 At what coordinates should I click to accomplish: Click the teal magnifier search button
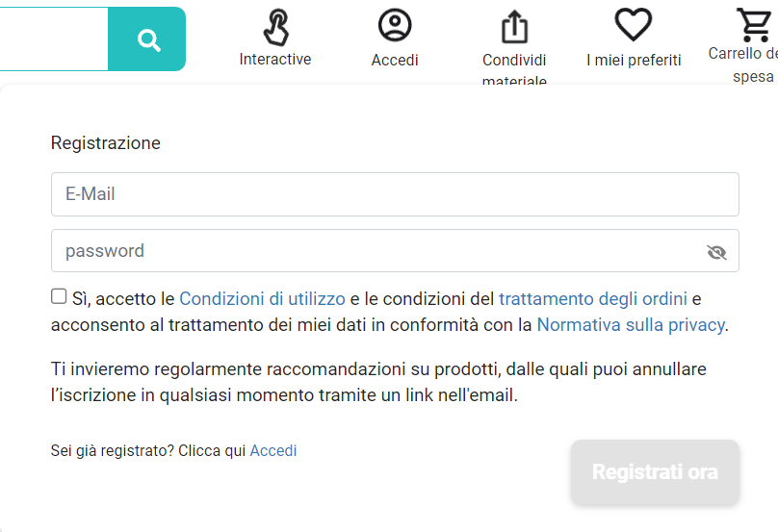pos(147,39)
